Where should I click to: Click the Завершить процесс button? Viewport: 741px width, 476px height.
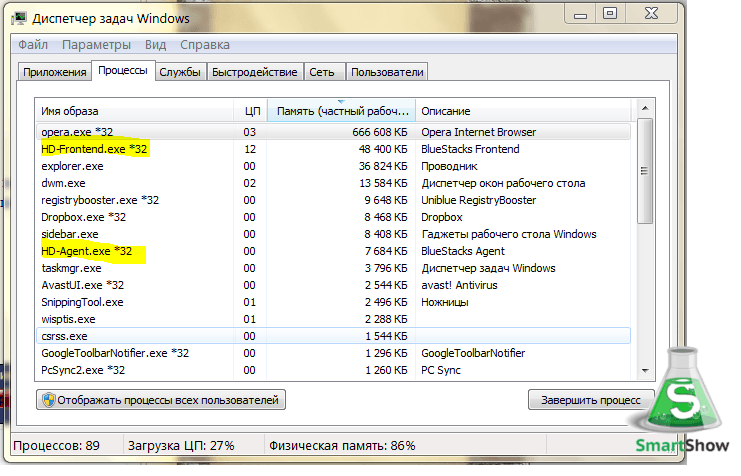coord(591,400)
